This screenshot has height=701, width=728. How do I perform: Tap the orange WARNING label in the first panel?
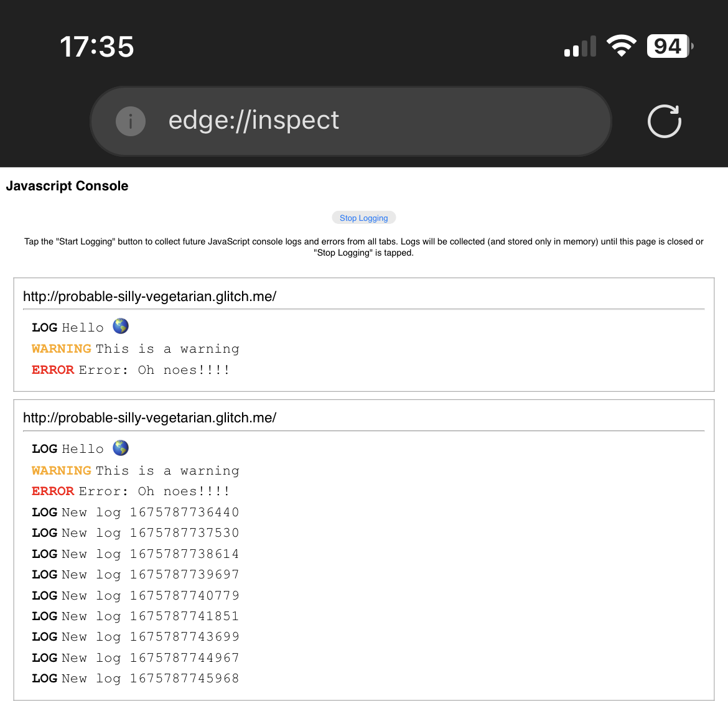click(x=61, y=348)
